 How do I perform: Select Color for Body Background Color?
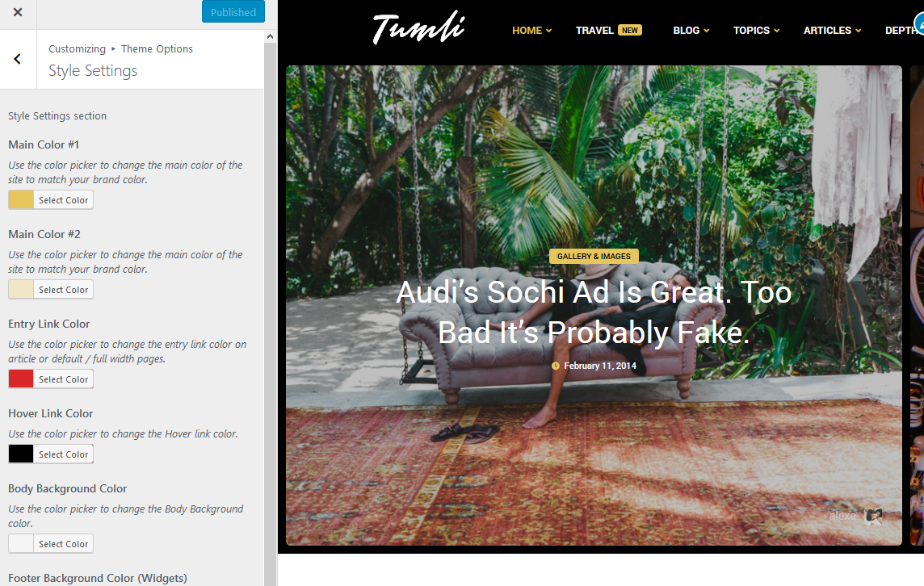coord(63,544)
